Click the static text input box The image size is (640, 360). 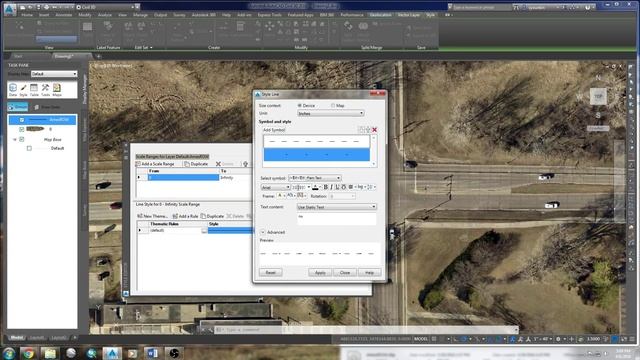pyautogui.click(x=337, y=218)
